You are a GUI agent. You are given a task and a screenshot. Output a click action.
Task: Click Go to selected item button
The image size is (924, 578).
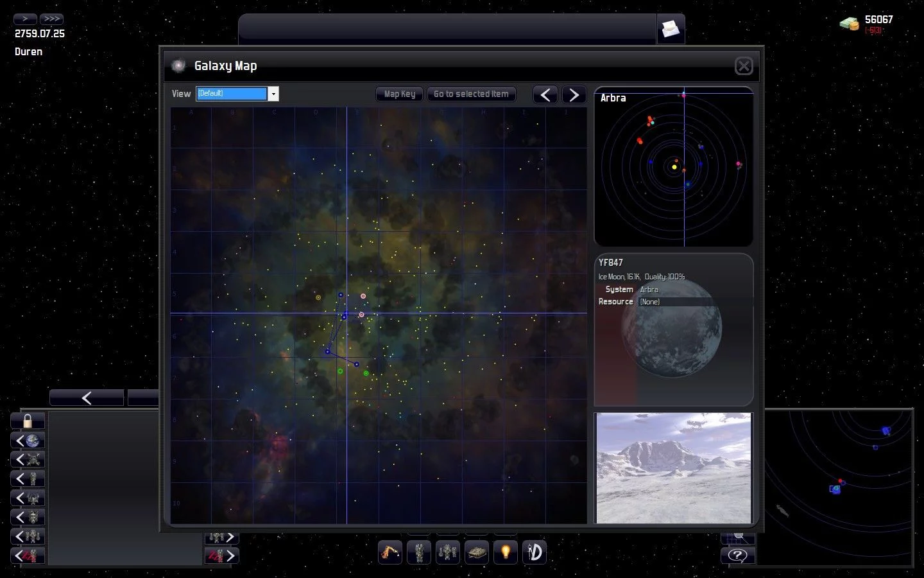click(x=471, y=94)
